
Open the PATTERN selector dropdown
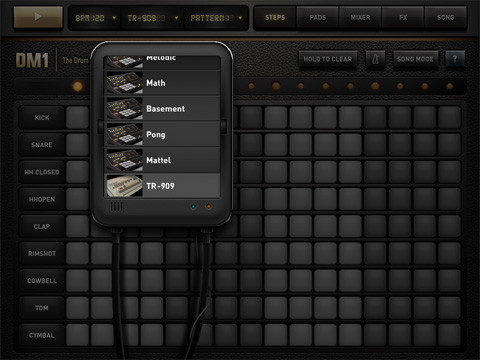click(x=216, y=18)
